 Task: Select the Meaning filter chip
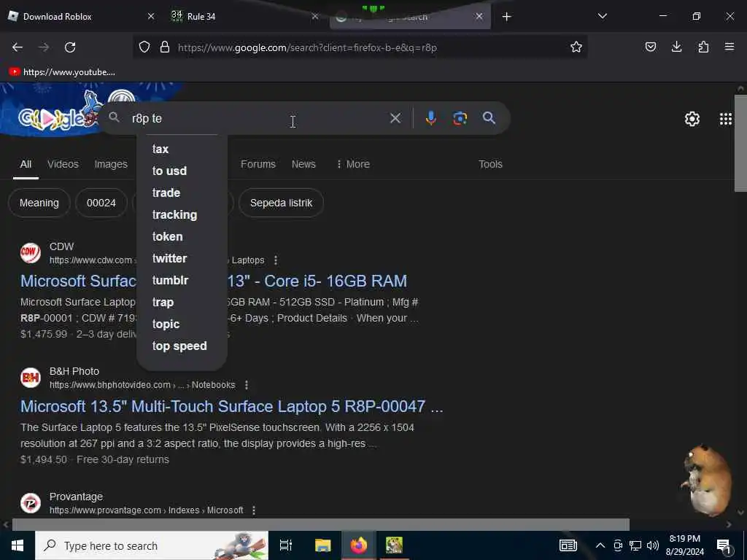[39, 203]
